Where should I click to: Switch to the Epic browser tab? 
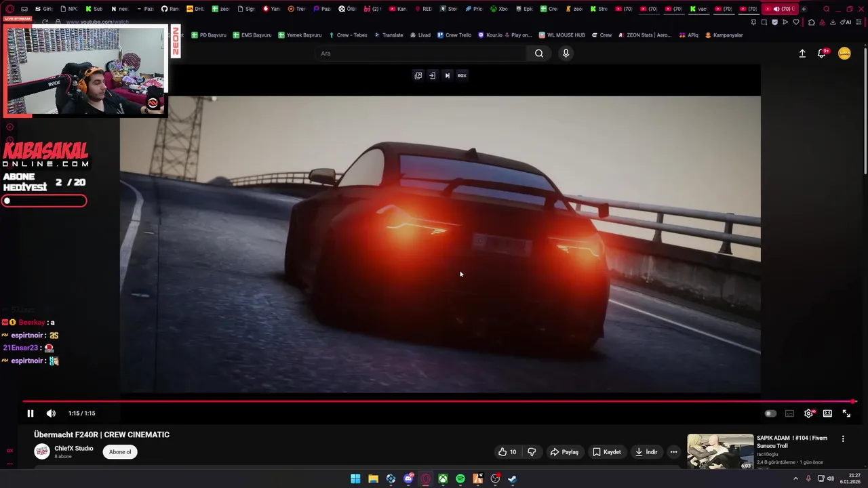coord(524,9)
